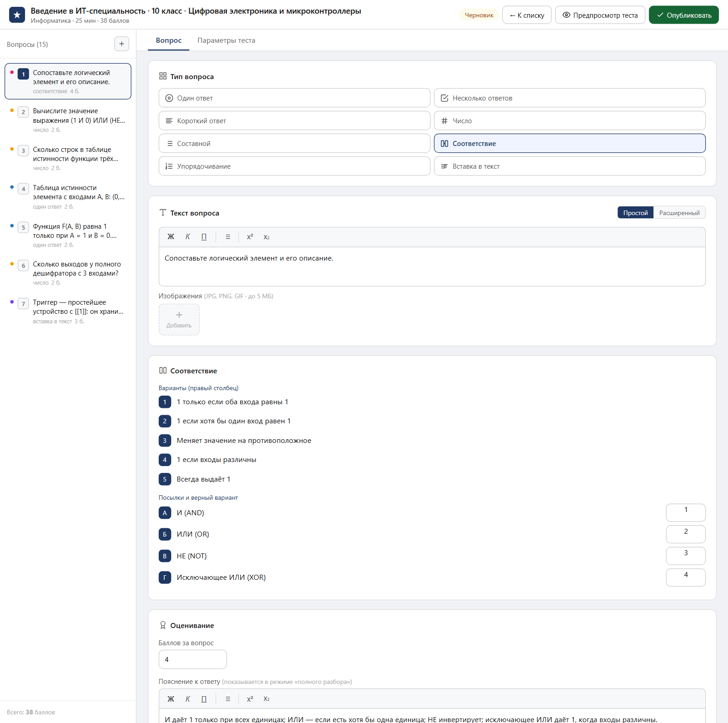Click option 'Меняет значение на противоположное'
728x723 pixels.
pyautogui.click(x=244, y=441)
